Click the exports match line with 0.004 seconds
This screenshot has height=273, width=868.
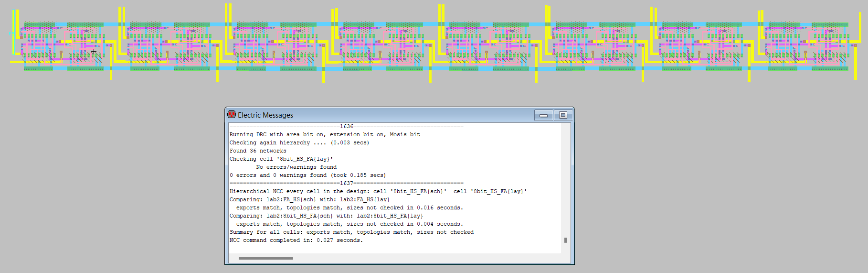(349, 224)
